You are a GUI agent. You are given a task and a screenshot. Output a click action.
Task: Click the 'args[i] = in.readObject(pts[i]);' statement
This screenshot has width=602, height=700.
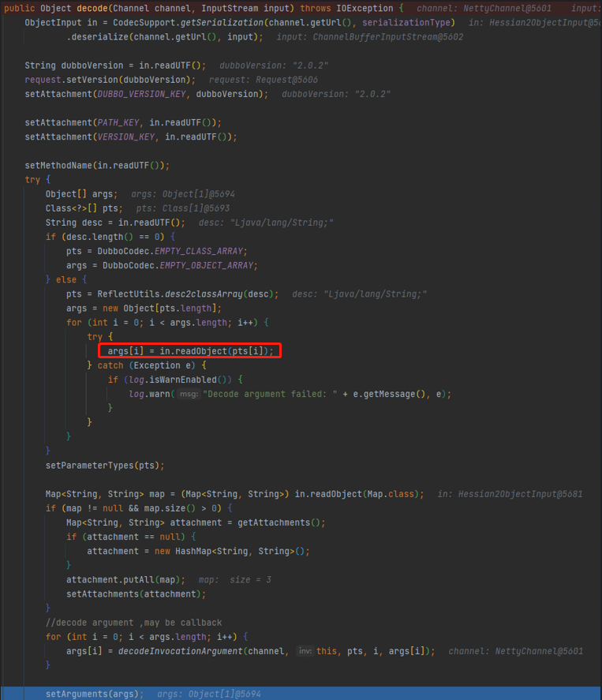click(190, 351)
